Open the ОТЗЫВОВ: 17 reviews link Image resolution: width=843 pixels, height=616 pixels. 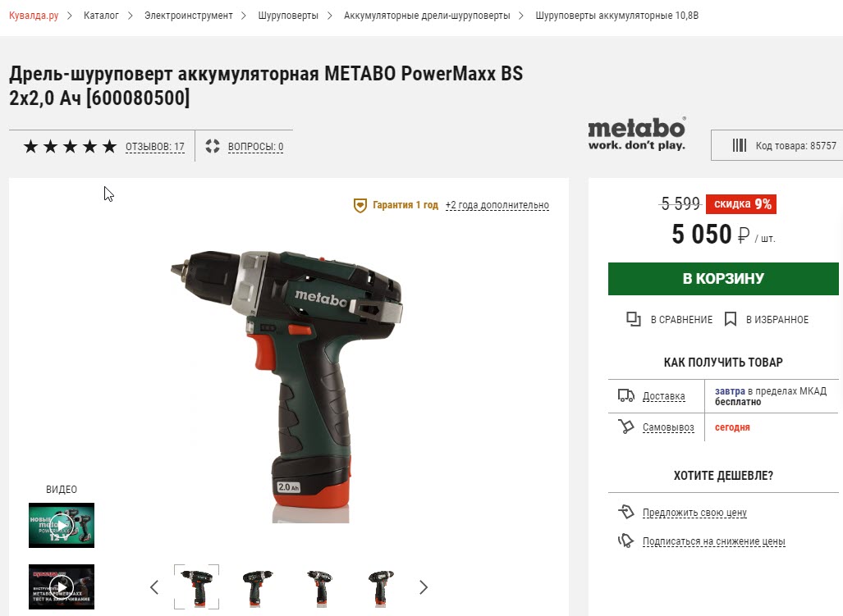(155, 147)
